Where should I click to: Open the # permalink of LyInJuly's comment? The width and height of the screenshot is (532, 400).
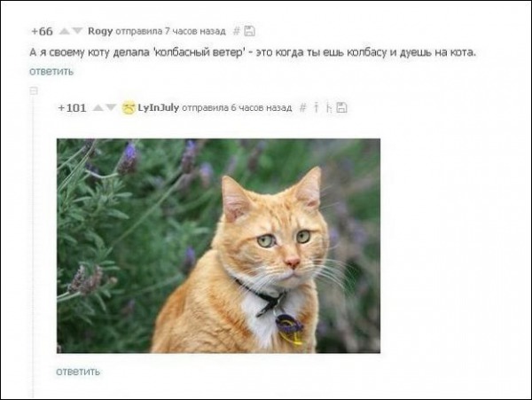[x=302, y=108]
